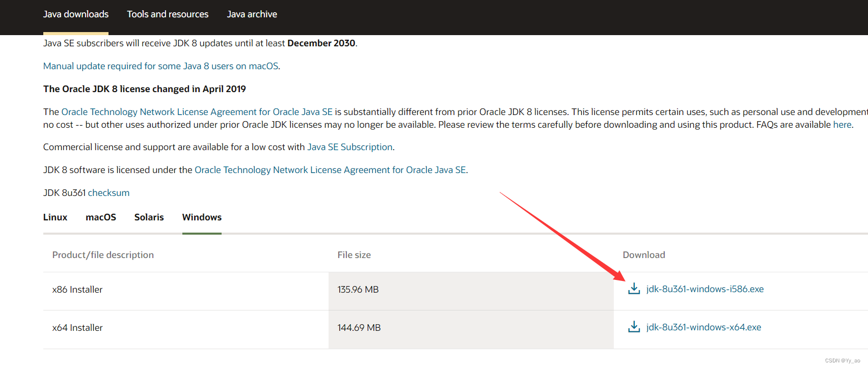The image size is (868, 368).
Task: Open the JDK 8u361 checksum link
Action: [x=108, y=193]
